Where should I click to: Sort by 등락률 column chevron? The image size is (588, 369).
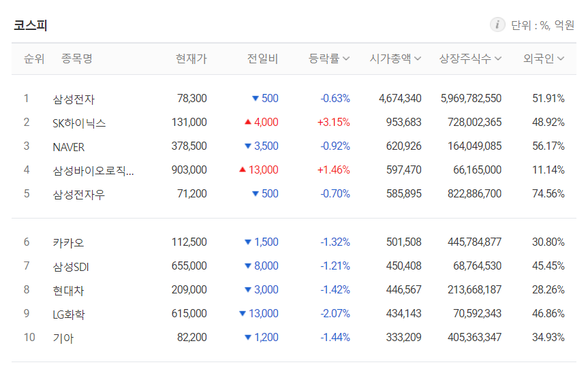[x=346, y=59]
